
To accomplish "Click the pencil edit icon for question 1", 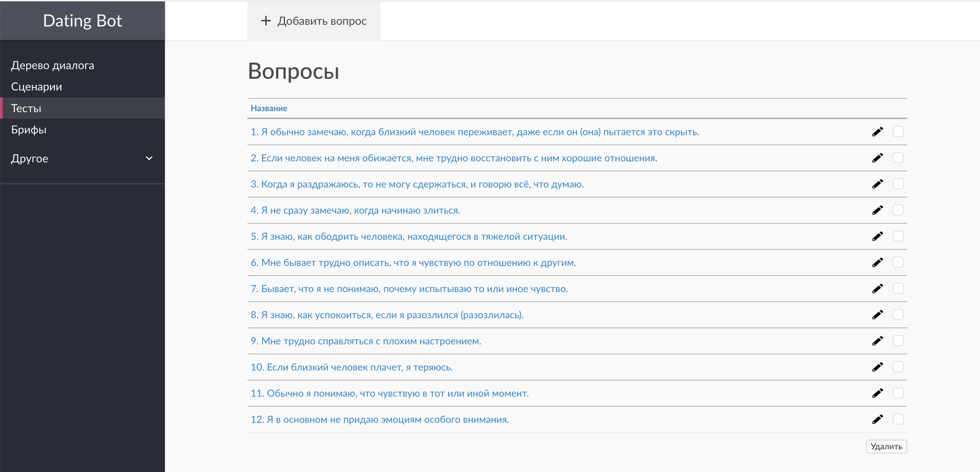I will point(877,132).
